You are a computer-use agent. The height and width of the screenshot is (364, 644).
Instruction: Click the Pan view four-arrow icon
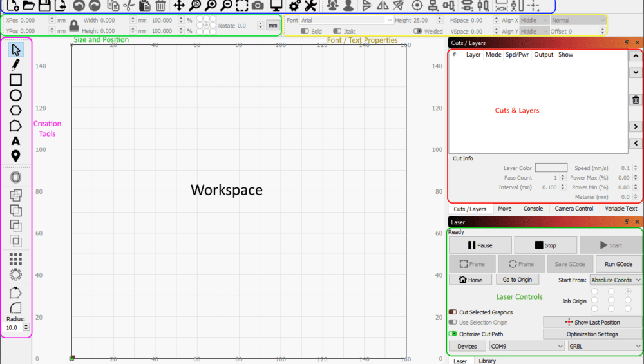click(x=178, y=5)
